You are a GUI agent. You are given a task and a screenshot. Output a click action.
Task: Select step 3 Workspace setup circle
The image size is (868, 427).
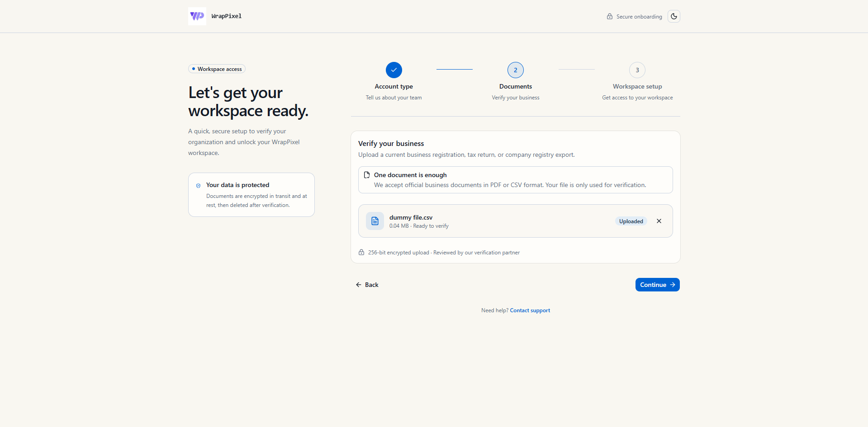[x=637, y=70]
